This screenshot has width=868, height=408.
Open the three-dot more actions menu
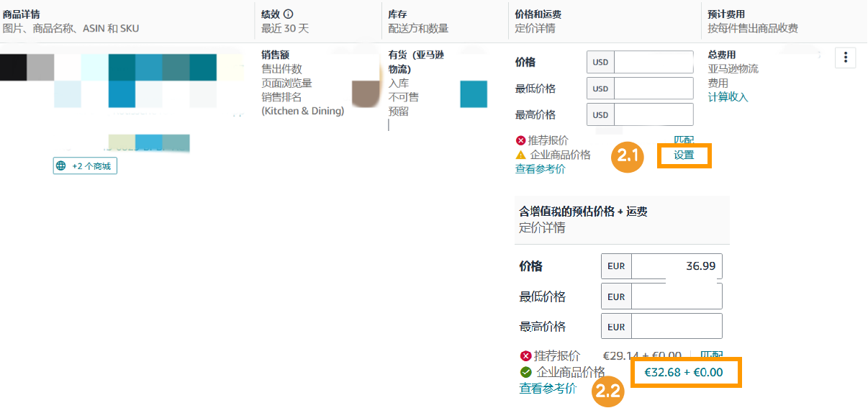tap(845, 58)
